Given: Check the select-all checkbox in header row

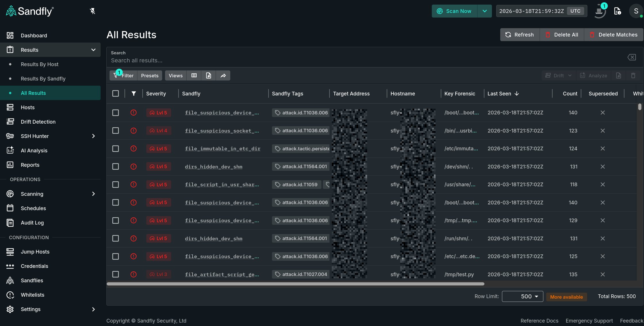Looking at the screenshot, I should (116, 93).
